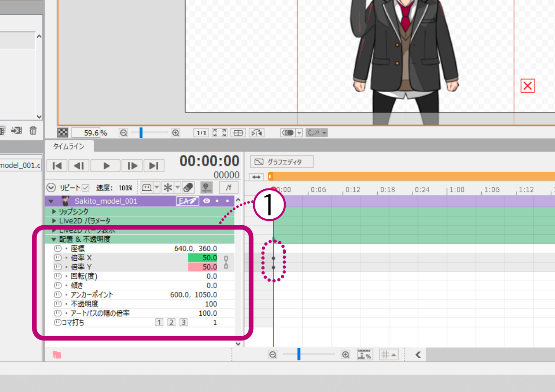Screen dimensions: 555x392
Task: Expand the Live2D パラメータ group
Action: [54, 221]
